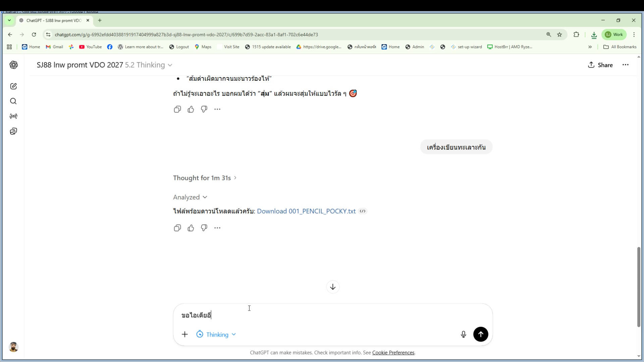Expand Thought for 1m 31s reasoning
Viewport: 644px width, 362px height.
click(205, 178)
